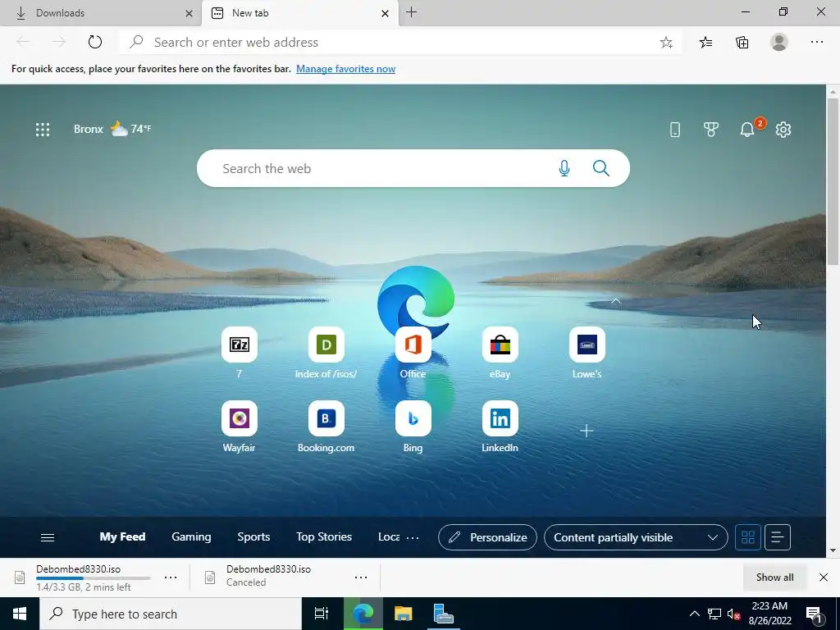
Task: Open the feed hamburger menu
Action: click(48, 537)
